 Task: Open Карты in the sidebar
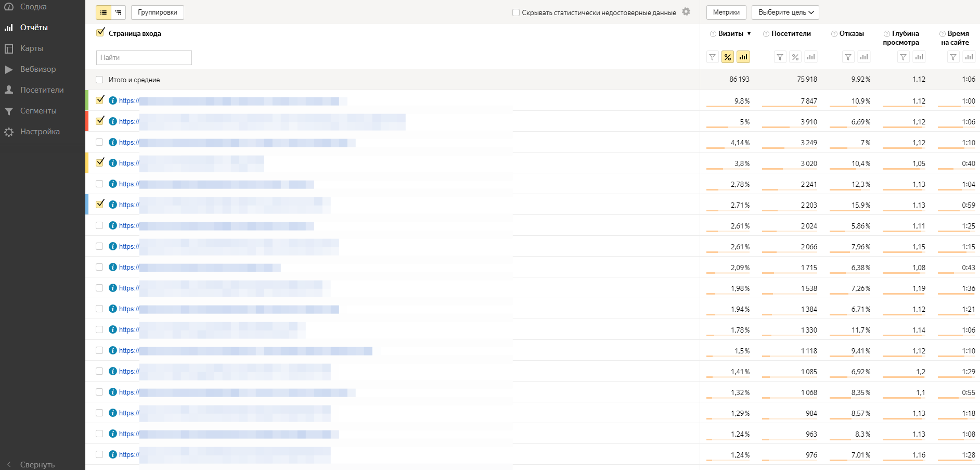[31, 48]
